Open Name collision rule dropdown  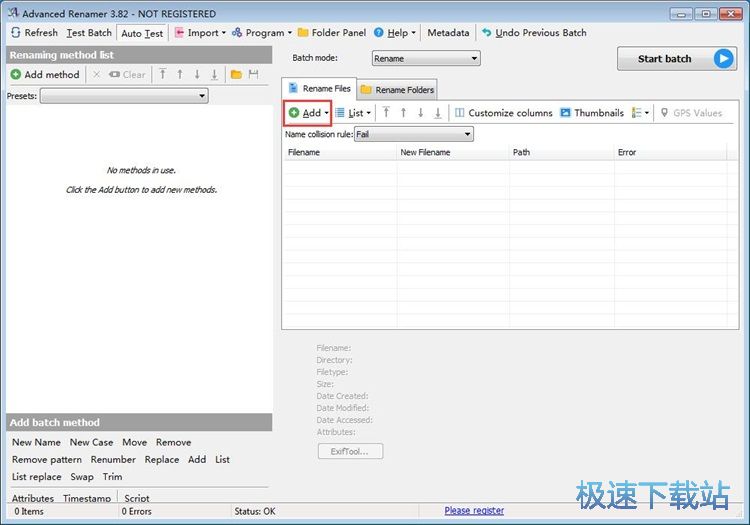(x=414, y=134)
